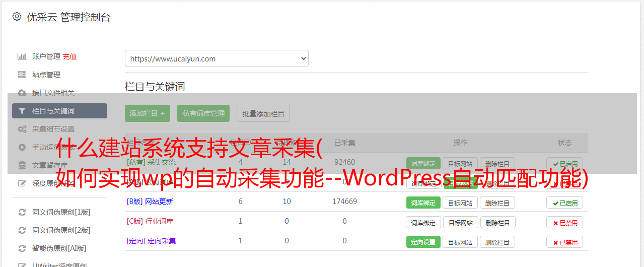Viewport: 644px width, 267px height.
Task: Click 删除栏目 in 采集交流 row
Action: coord(497,163)
